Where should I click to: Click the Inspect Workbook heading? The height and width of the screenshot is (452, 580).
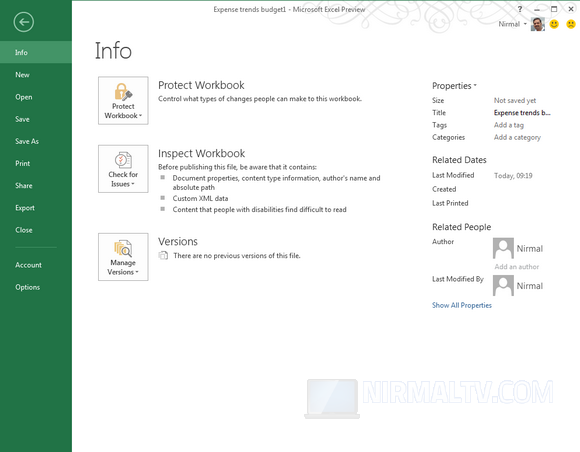tap(202, 154)
